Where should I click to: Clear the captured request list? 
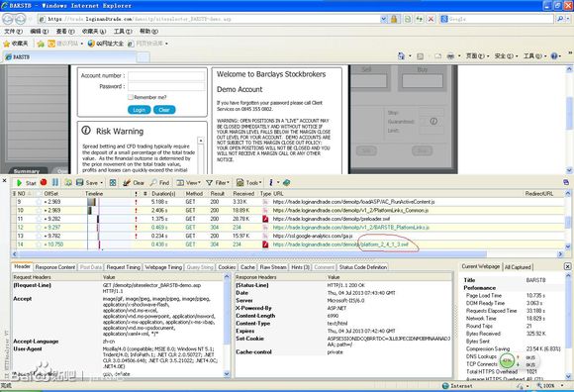[134, 183]
